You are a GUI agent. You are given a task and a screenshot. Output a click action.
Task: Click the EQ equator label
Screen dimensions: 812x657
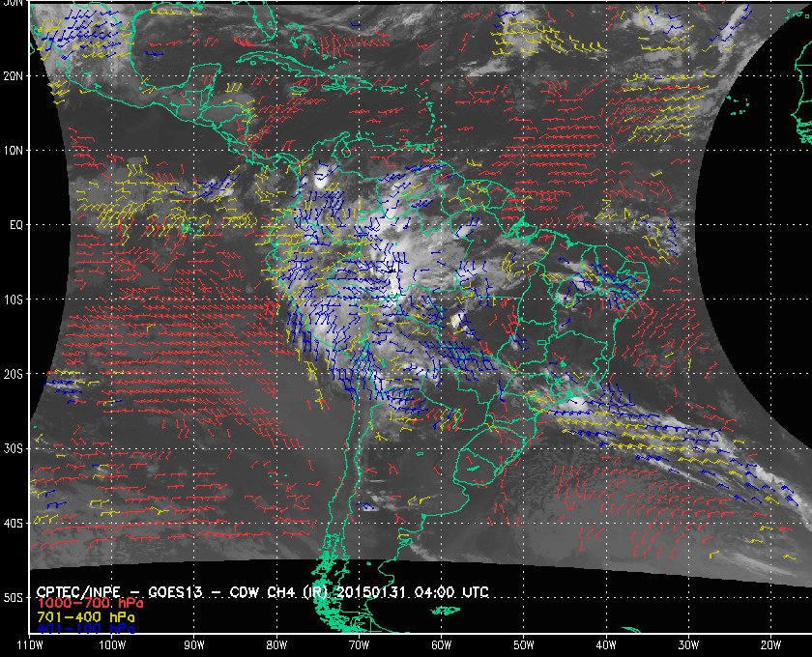(x=16, y=225)
